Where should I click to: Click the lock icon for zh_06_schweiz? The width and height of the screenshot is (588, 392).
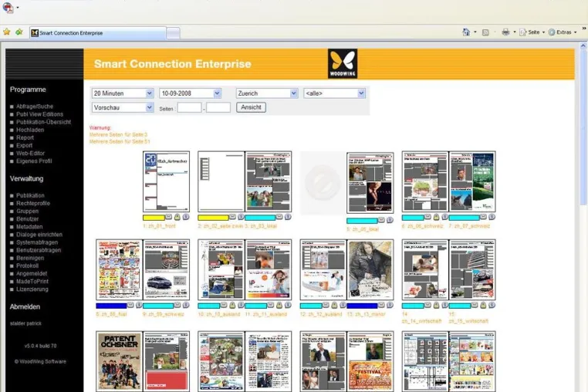436,217
